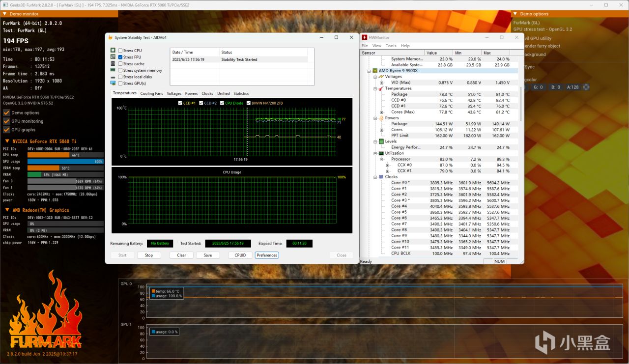Image resolution: width=629 pixels, height=364 pixels.
Task: Click the disk icon beside Stress local disks
Action: pos(113,77)
